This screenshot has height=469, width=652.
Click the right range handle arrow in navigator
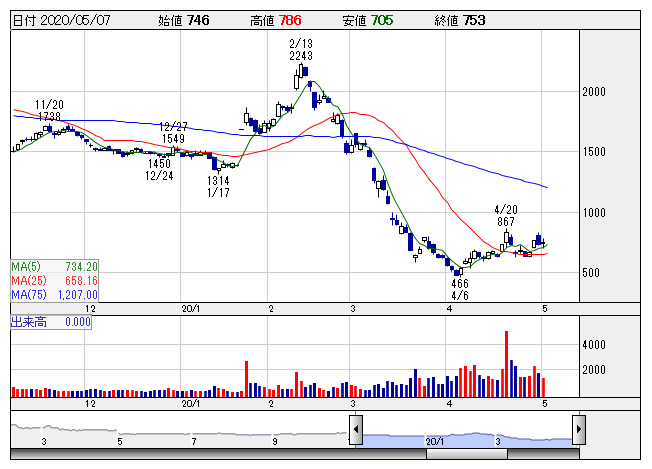[x=578, y=429]
